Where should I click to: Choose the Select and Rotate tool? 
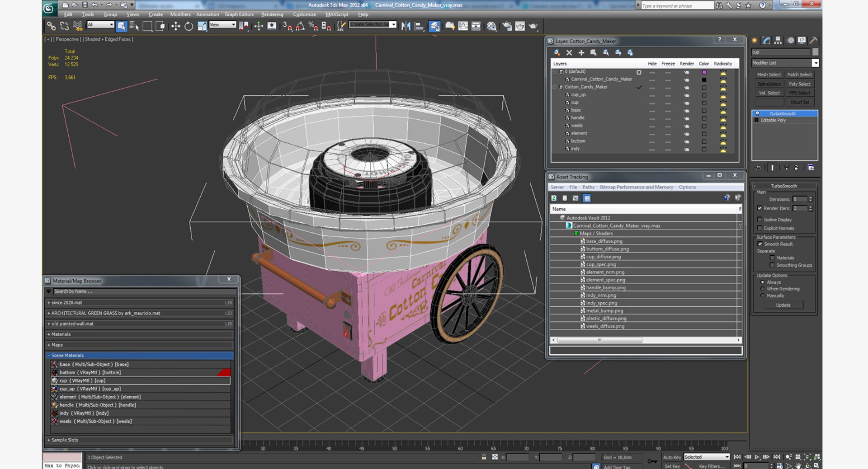coord(189,26)
